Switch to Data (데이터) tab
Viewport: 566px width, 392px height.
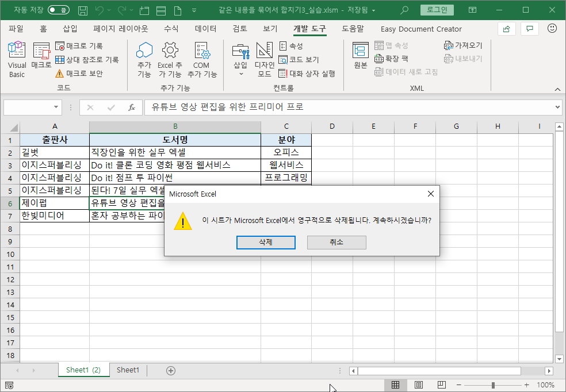[x=206, y=29]
